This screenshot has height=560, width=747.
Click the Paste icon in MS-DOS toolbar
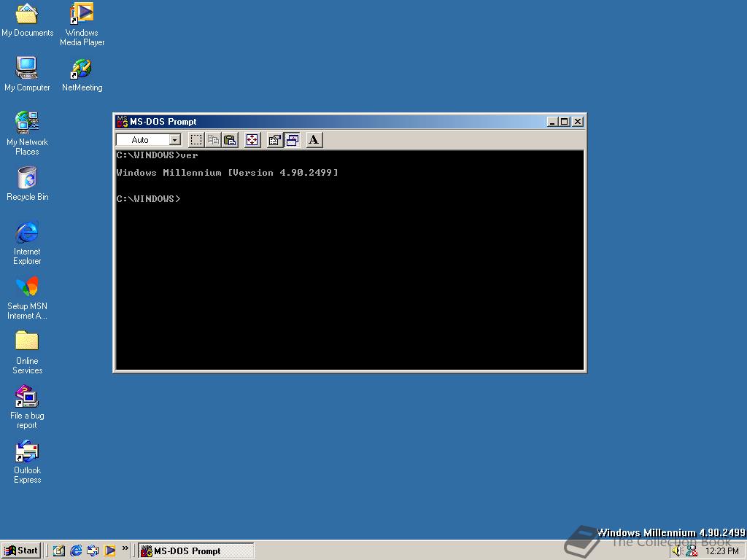tap(230, 140)
